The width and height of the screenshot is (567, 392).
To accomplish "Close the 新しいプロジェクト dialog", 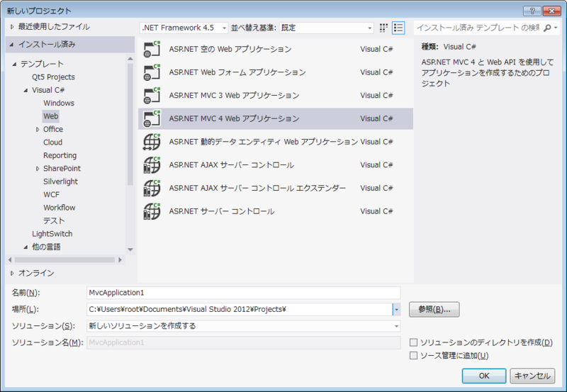I will [552, 11].
